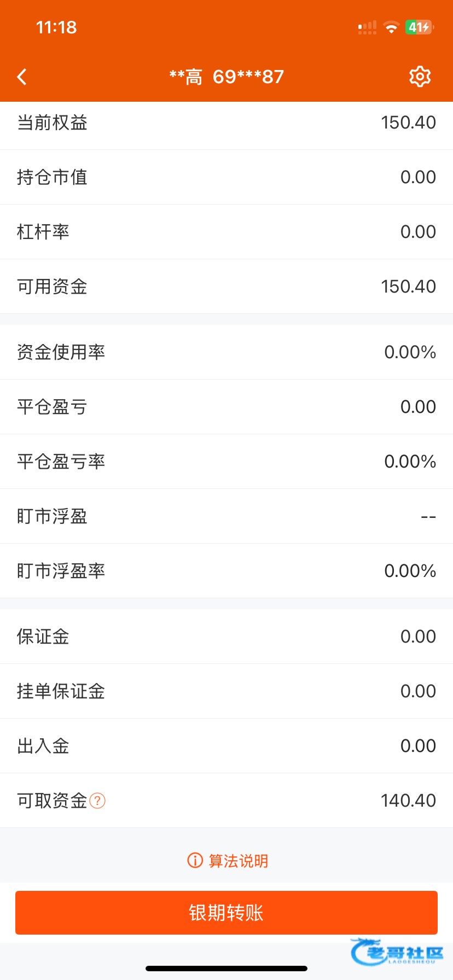
Task: Tap the 挂单保证金 row
Action: click(x=226, y=691)
